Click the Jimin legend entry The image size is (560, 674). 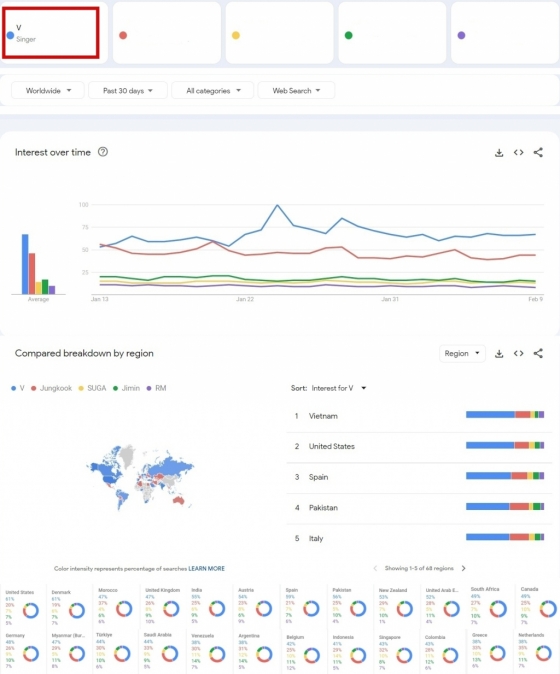click(x=126, y=388)
